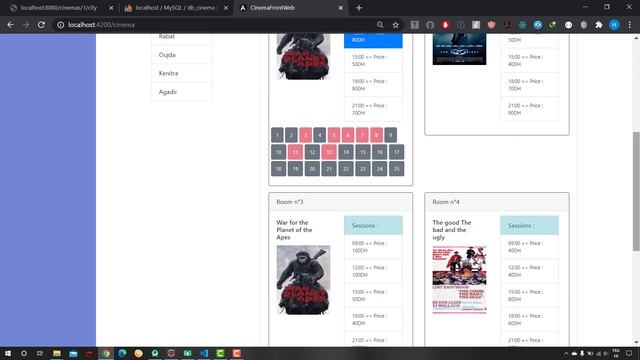Pick Room n°4 18:00 session at 600DH

tap(529, 320)
